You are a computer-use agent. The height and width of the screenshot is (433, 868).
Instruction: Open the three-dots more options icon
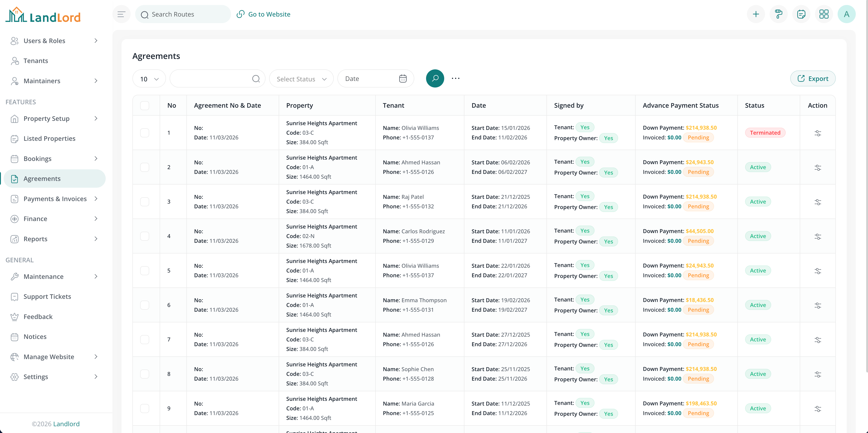point(455,78)
